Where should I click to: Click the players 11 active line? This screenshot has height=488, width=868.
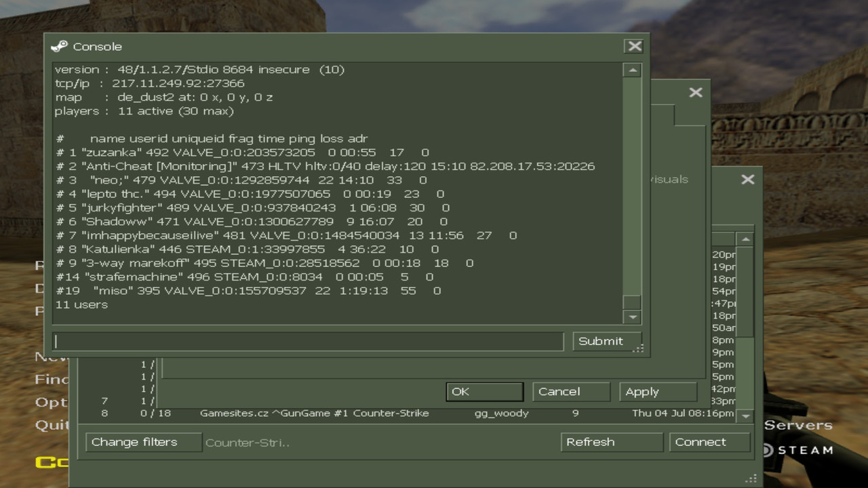tap(144, 111)
